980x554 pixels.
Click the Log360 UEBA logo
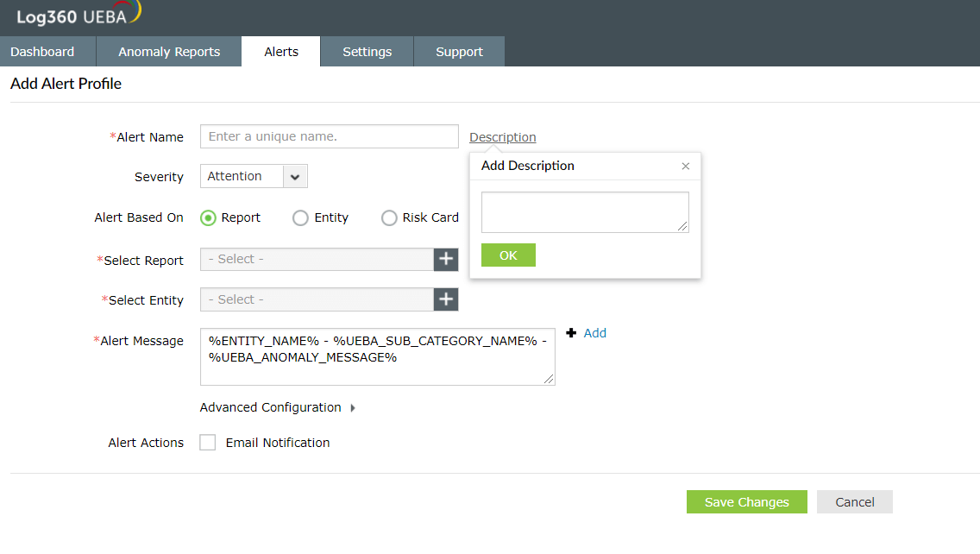pos(78,16)
